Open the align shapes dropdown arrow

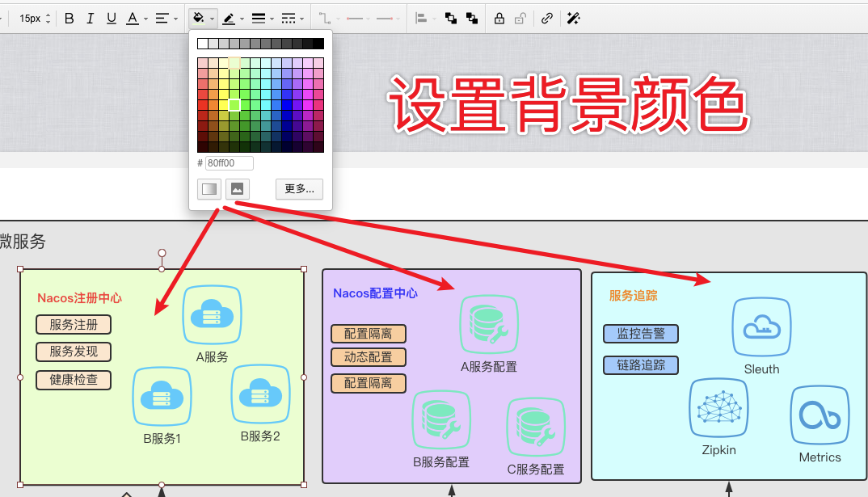[x=435, y=19]
